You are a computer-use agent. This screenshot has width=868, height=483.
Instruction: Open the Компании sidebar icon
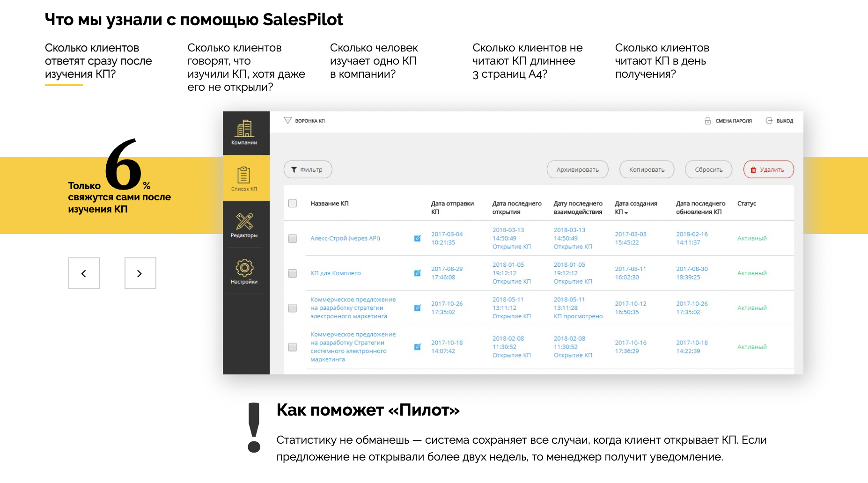(245, 129)
